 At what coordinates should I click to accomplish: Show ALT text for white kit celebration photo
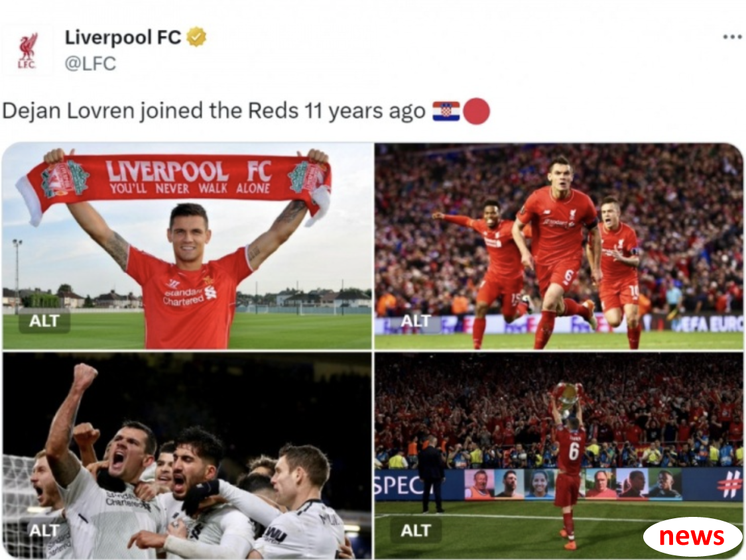point(44,530)
